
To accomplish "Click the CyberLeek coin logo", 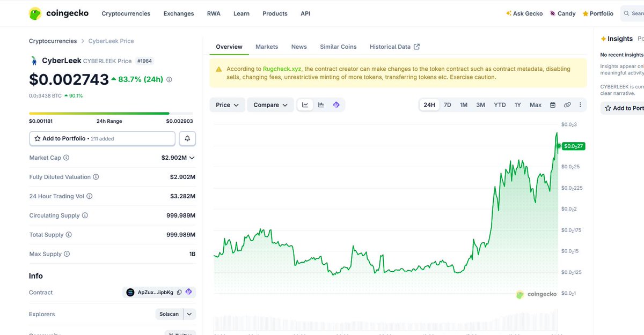I will pyautogui.click(x=34, y=61).
